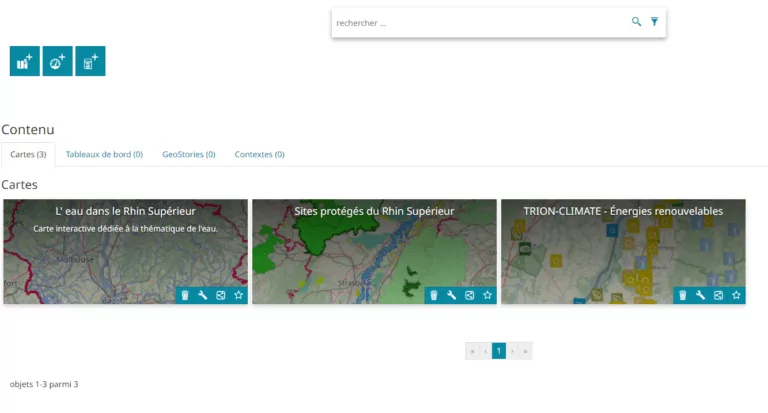Screen dimensions: 768x413
Task: Star the TRION-CLIMATE map as favorite
Action: click(736, 295)
